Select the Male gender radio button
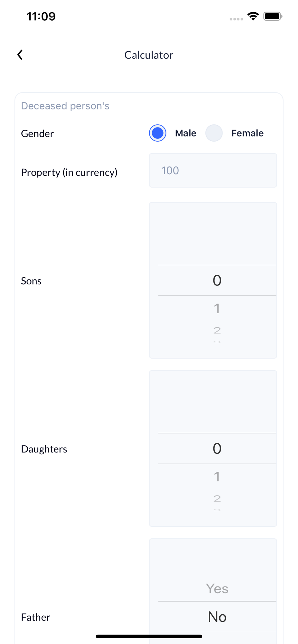The image size is (298, 644). point(158,133)
